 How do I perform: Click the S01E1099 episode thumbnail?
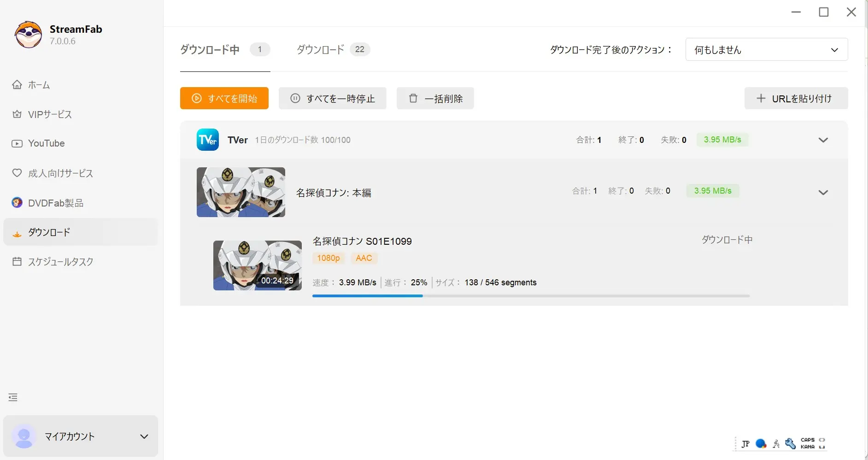(258, 265)
